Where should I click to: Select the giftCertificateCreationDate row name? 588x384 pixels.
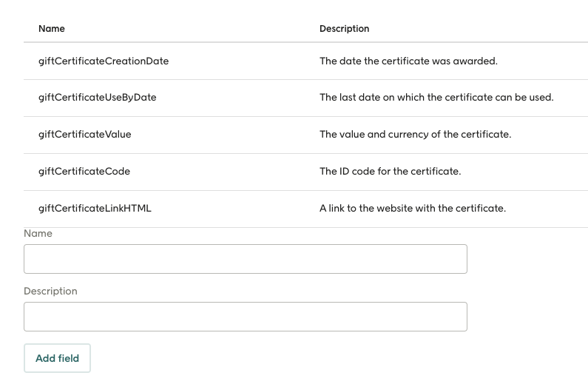tap(104, 61)
